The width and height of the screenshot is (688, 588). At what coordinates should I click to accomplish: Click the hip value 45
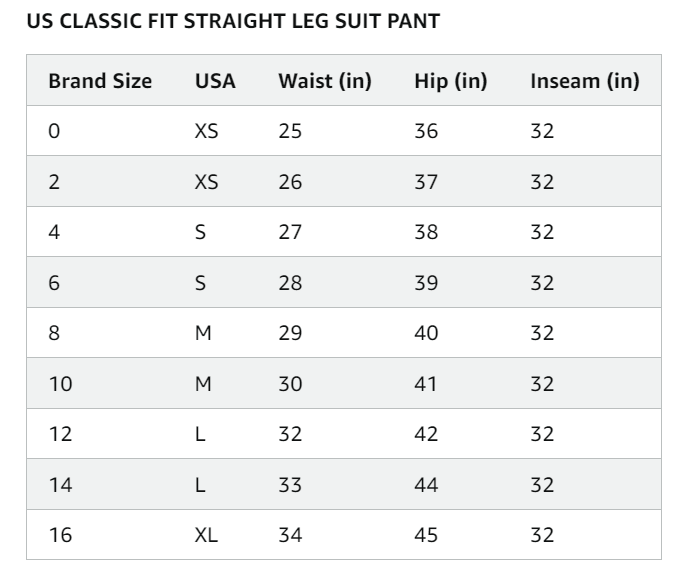pos(426,535)
